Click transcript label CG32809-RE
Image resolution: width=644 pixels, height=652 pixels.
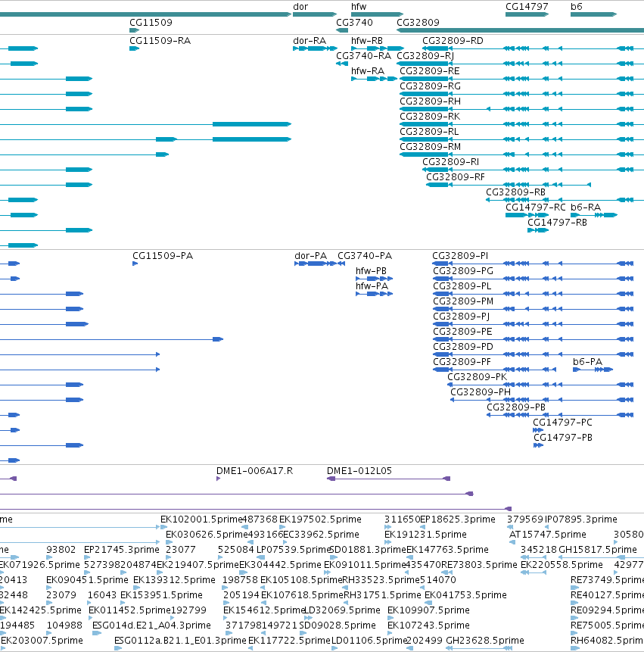(430, 71)
